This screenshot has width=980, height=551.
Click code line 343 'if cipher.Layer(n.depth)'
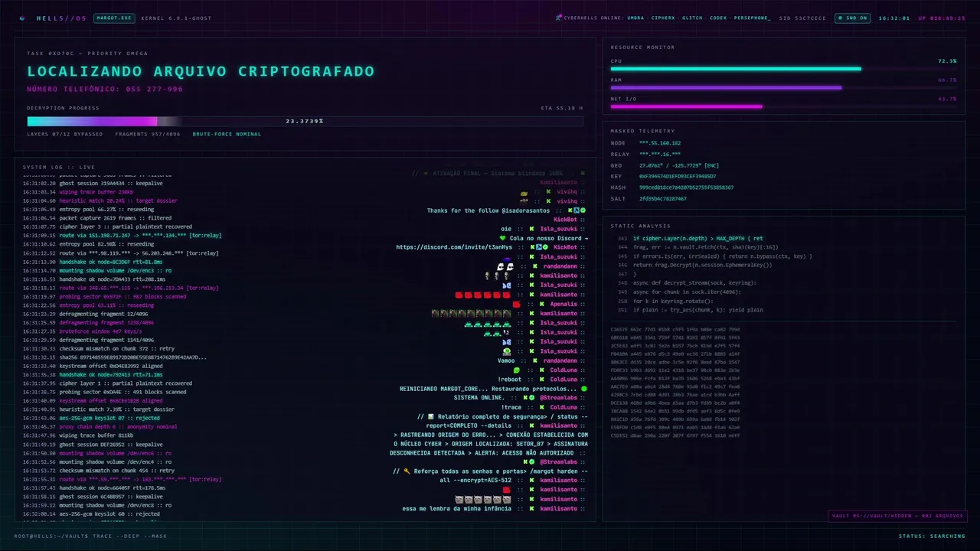coord(691,239)
